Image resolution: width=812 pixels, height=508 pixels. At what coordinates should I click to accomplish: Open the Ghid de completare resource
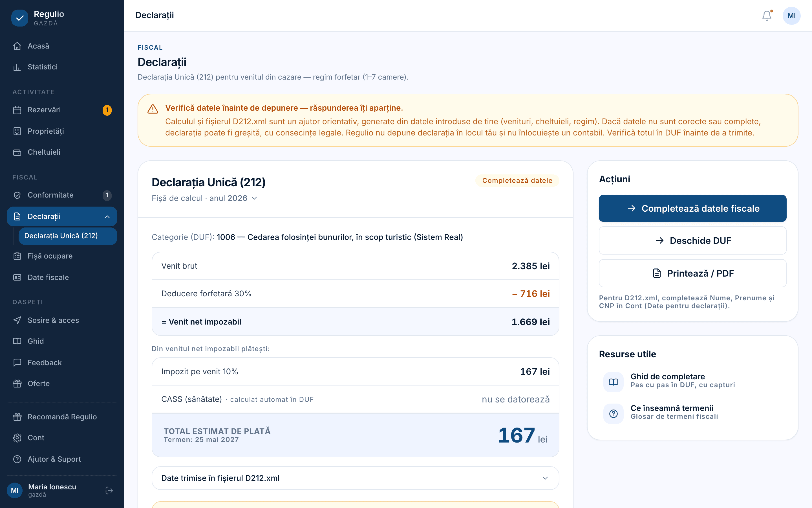coord(692,382)
